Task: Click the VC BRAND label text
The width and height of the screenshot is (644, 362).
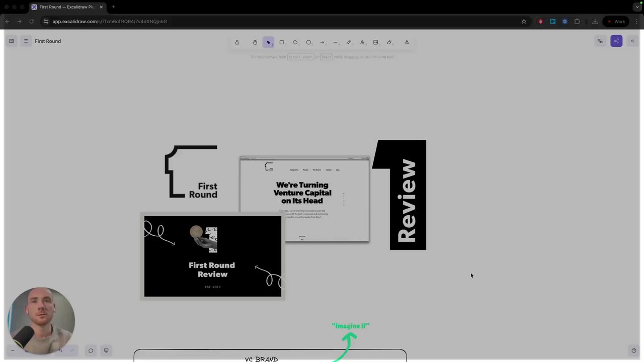Action: pos(261,359)
